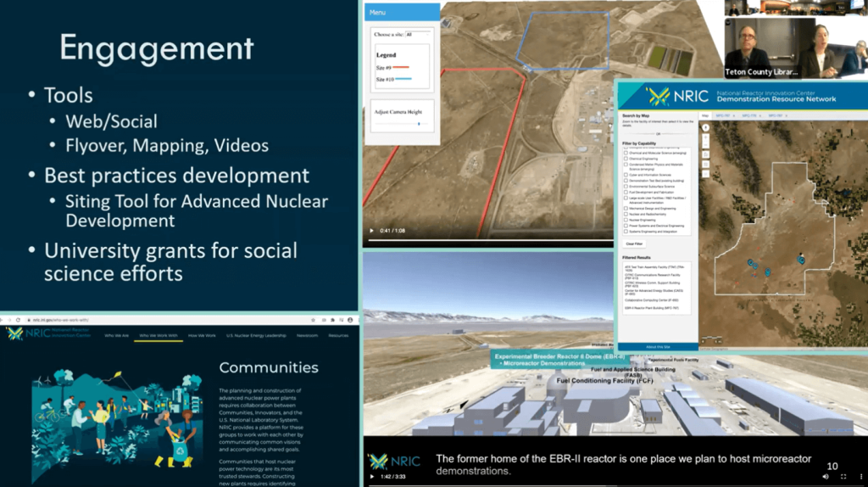Viewport: 868px width, 487px height.
Task: Mute the EBR-II video volume icon
Action: pyautogui.click(x=826, y=477)
